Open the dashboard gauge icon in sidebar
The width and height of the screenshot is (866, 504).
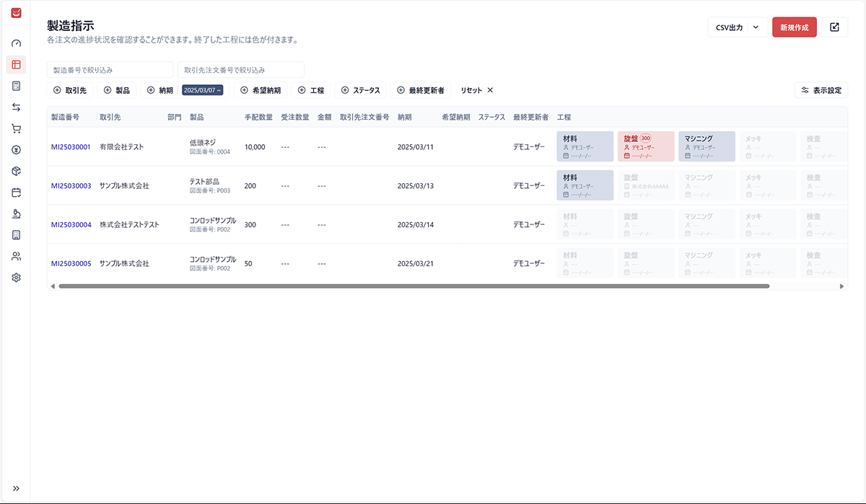[x=16, y=43]
